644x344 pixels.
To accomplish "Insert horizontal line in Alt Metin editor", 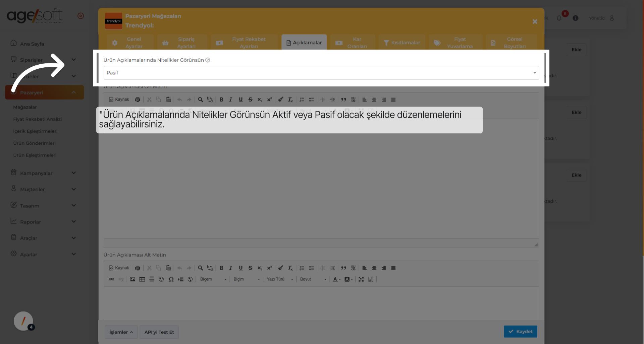I will click(x=152, y=279).
